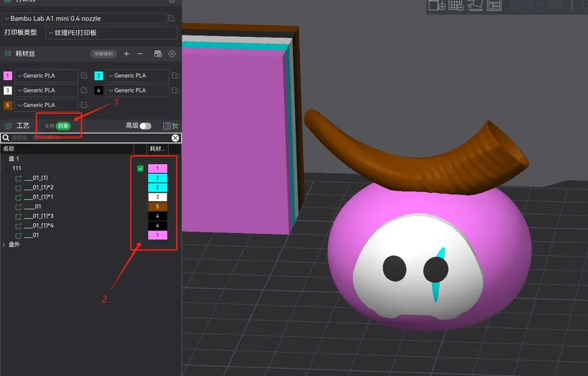Edit filament 3 Generic PLA preset
This screenshot has height=376, width=588.
click(x=84, y=90)
